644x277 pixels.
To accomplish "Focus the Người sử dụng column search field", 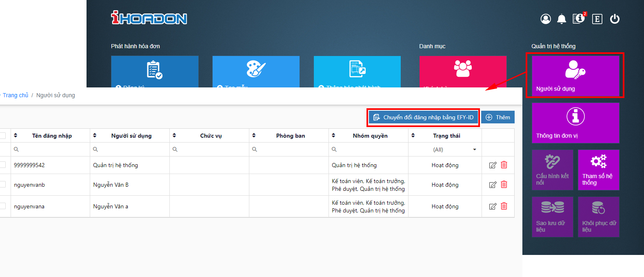I will pyautogui.click(x=130, y=150).
